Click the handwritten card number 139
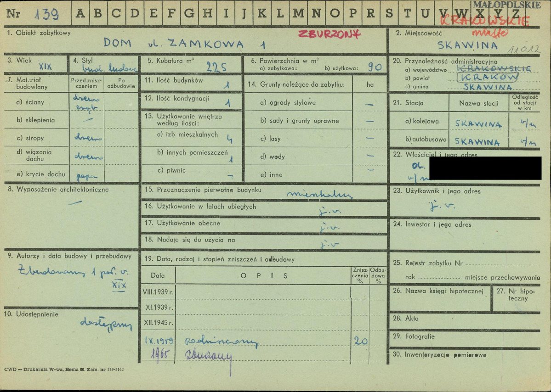The width and height of the screenshot is (551, 392). [x=47, y=14]
